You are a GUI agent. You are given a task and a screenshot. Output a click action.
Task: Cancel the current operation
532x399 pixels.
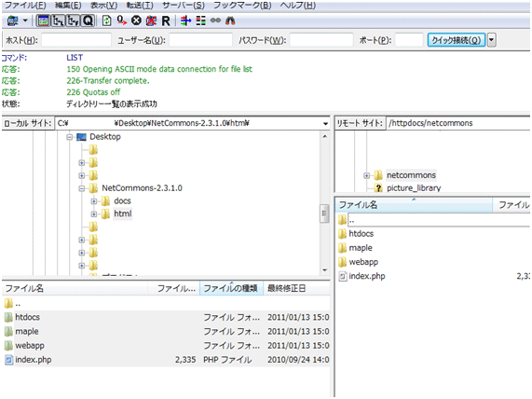[x=136, y=21]
